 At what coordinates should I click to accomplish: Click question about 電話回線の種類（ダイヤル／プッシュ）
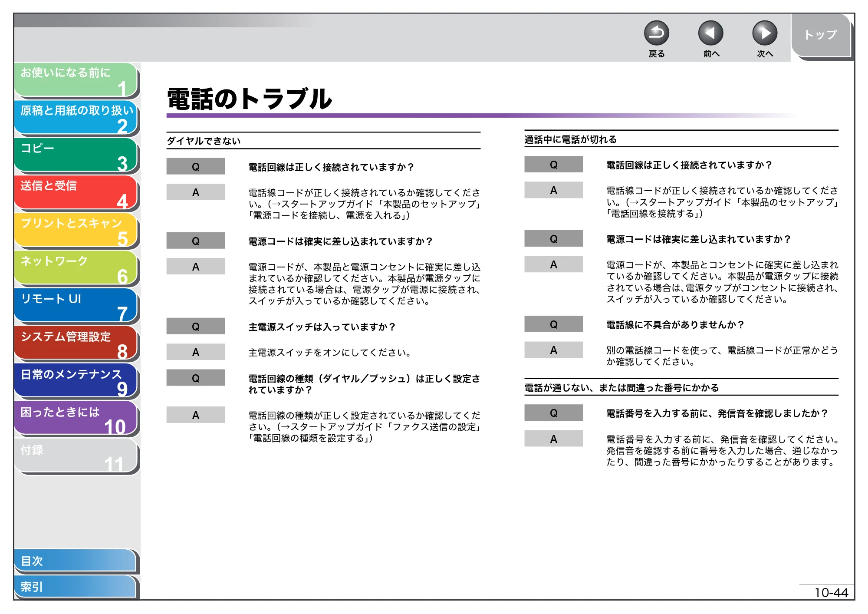point(364,384)
